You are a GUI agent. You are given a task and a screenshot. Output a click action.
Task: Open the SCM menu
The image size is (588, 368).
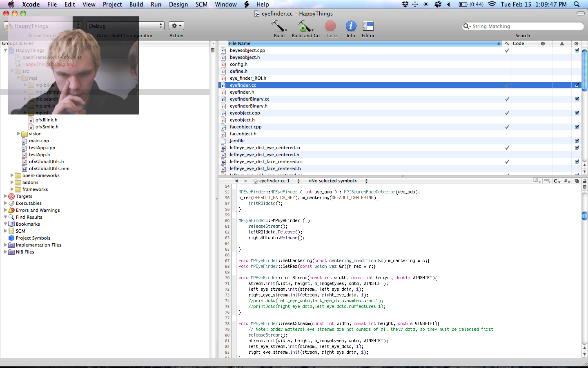[201, 4]
